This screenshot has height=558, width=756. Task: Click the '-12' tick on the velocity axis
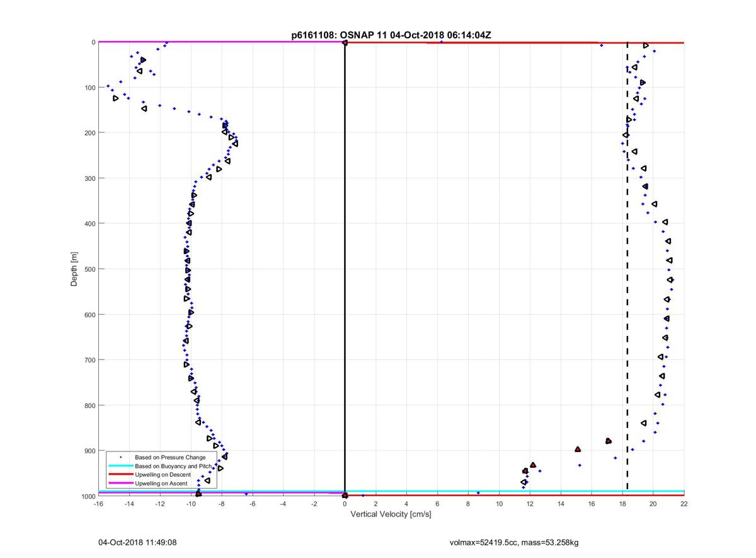pyautogui.click(x=160, y=504)
